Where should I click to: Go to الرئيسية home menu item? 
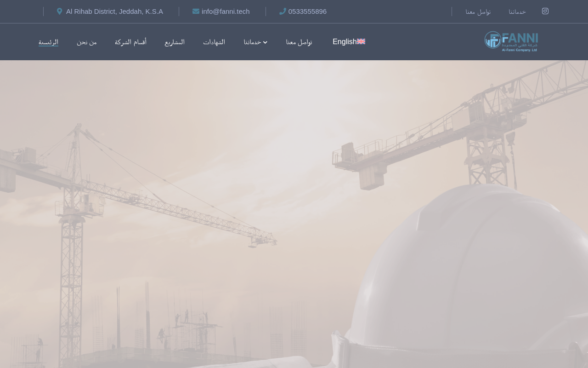click(48, 42)
